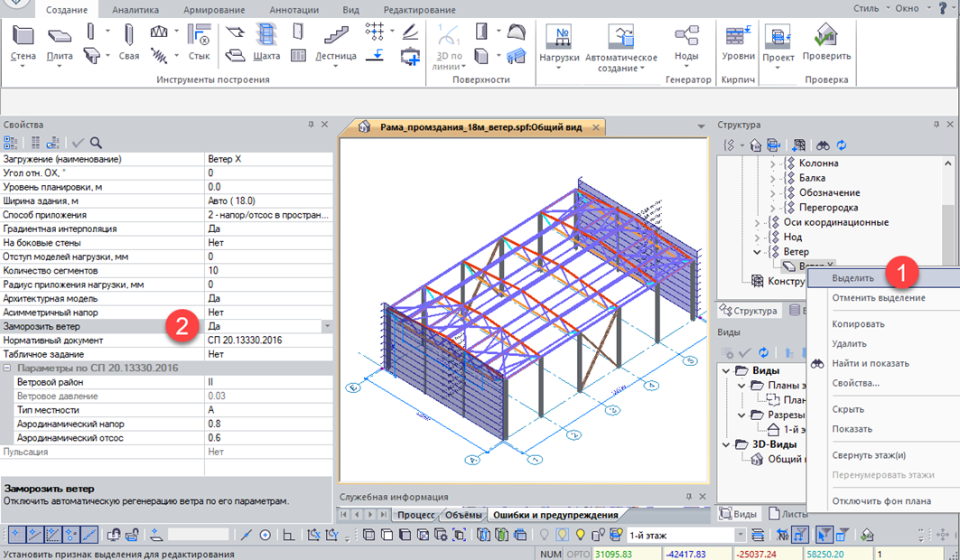Toggle the ОРТО mode indicator
The height and width of the screenshot is (560, 960).
tap(577, 554)
